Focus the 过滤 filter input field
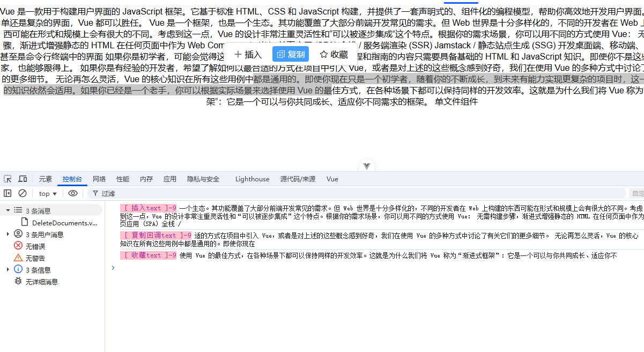Image resolution: width=644 pixels, height=352 pixels. tap(357, 193)
